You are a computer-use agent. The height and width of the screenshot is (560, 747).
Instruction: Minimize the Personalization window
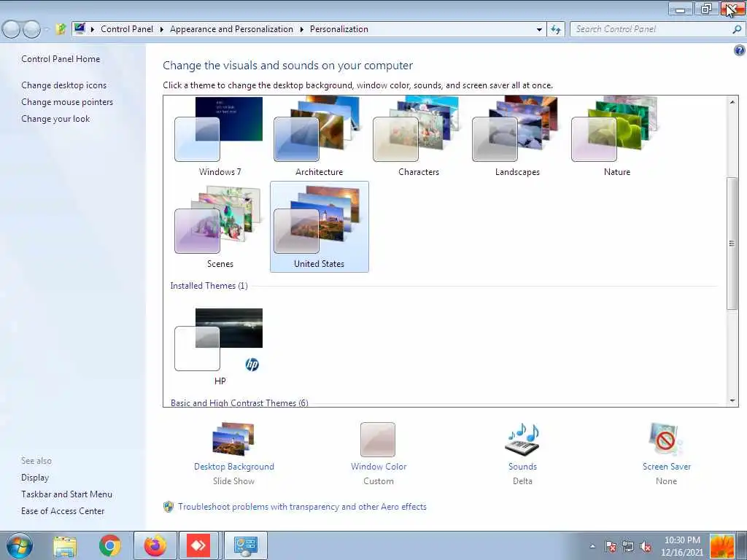681,9
